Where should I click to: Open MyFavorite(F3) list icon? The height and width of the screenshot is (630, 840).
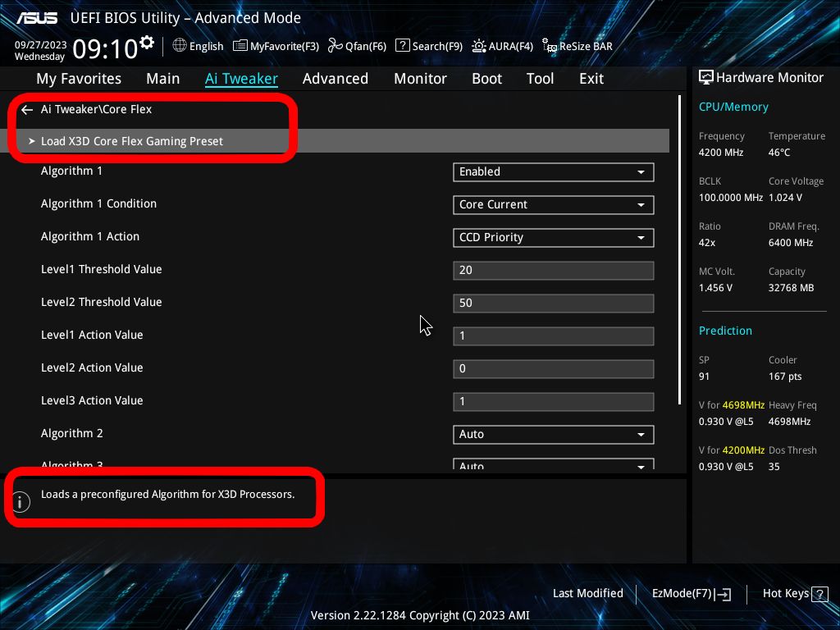pos(240,46)
